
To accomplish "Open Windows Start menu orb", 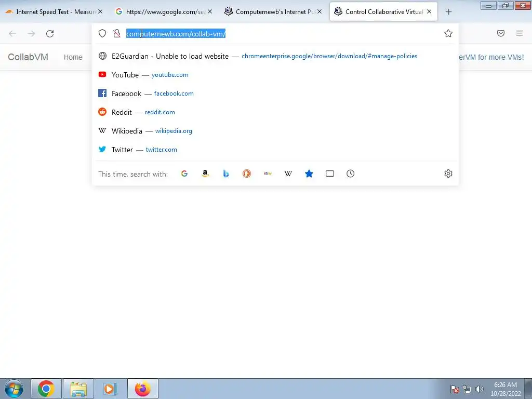I will click(14, 389).
